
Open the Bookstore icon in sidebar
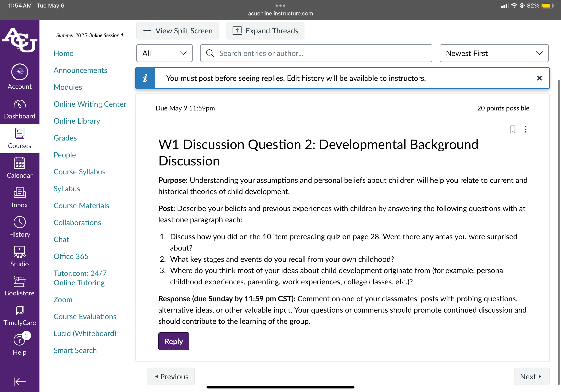[x=19, y=281]
